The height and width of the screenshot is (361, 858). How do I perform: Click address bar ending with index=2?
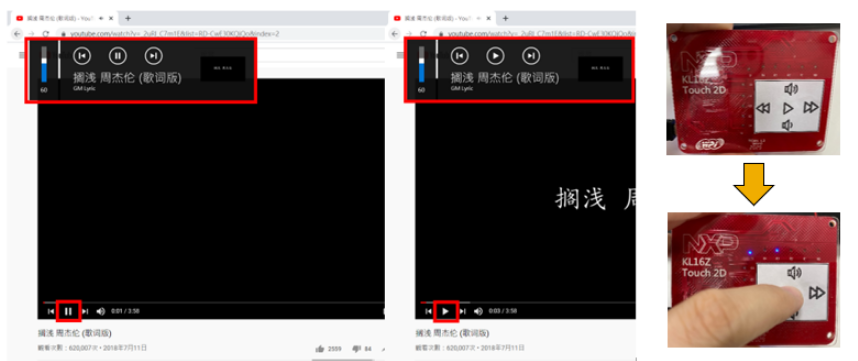click(219, 34)
